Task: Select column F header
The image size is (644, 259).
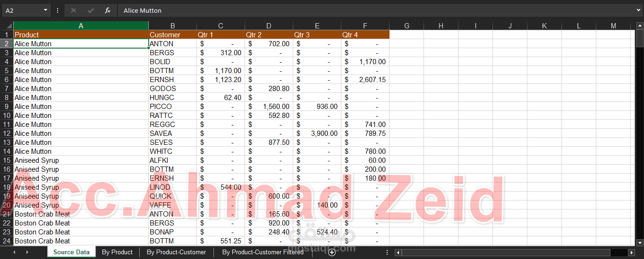Action: (x=365, y=26)
